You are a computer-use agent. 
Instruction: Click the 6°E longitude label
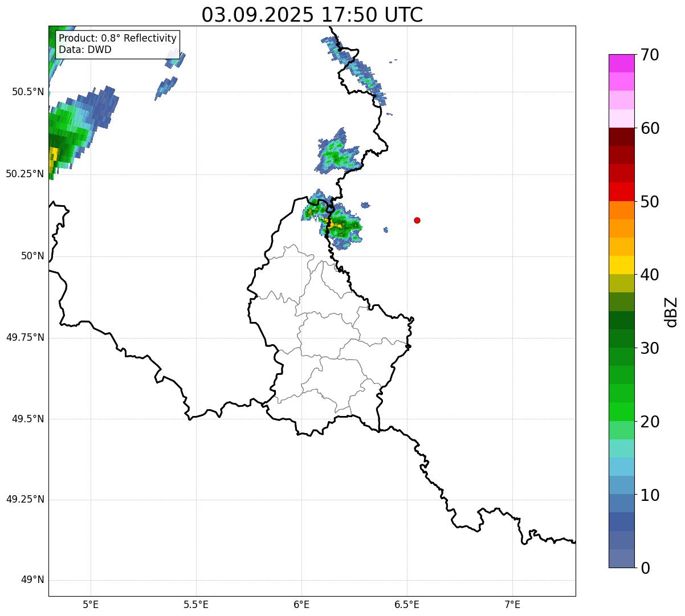click(301, 605)
